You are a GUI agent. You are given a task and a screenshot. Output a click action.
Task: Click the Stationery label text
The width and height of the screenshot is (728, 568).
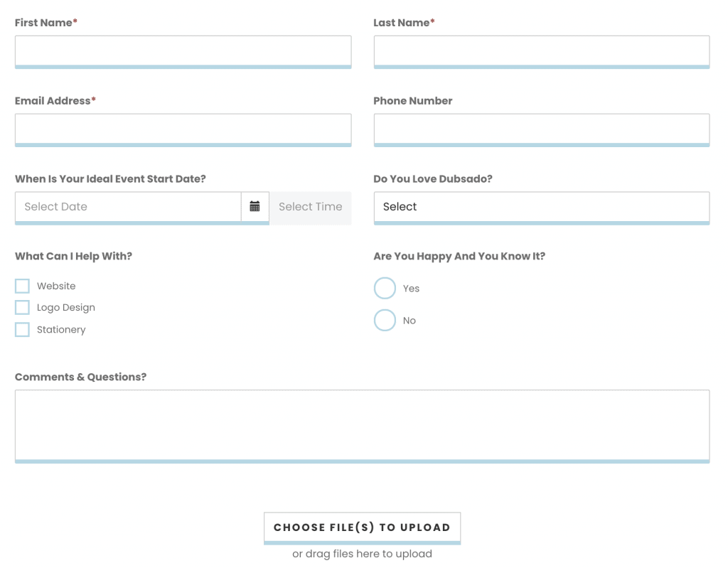(x=61, y=330)
